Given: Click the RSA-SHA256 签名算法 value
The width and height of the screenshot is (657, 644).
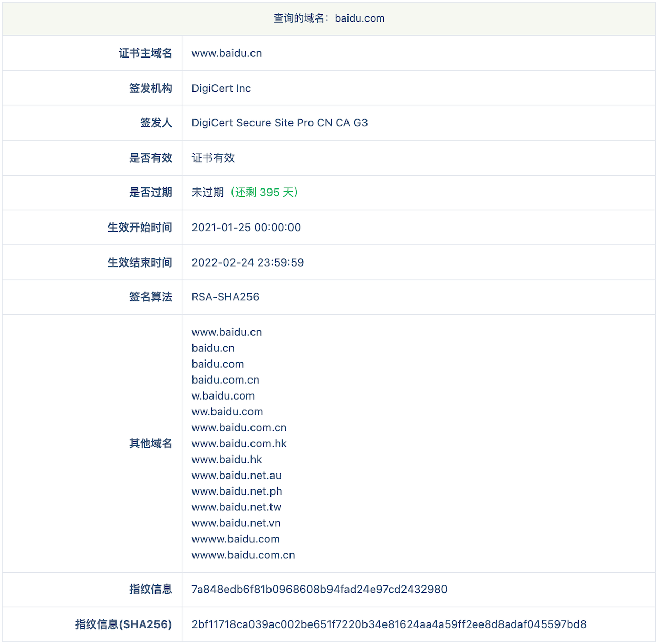Looking at the screenshot, I should tap(225, 297).
